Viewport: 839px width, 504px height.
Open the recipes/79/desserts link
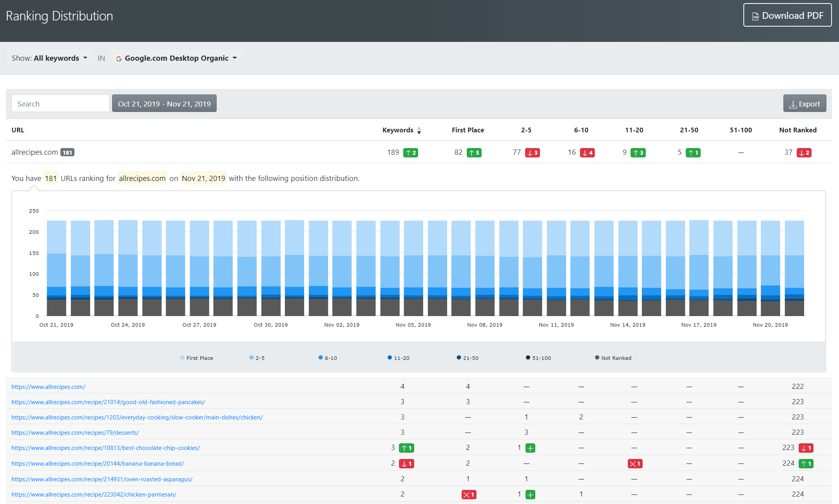75,432
